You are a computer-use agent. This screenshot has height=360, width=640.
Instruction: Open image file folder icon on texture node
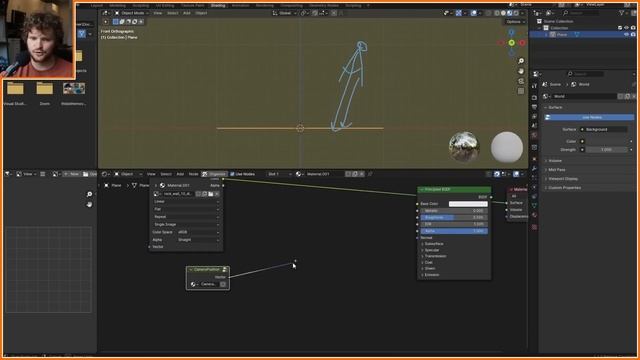tap(211, 194)
